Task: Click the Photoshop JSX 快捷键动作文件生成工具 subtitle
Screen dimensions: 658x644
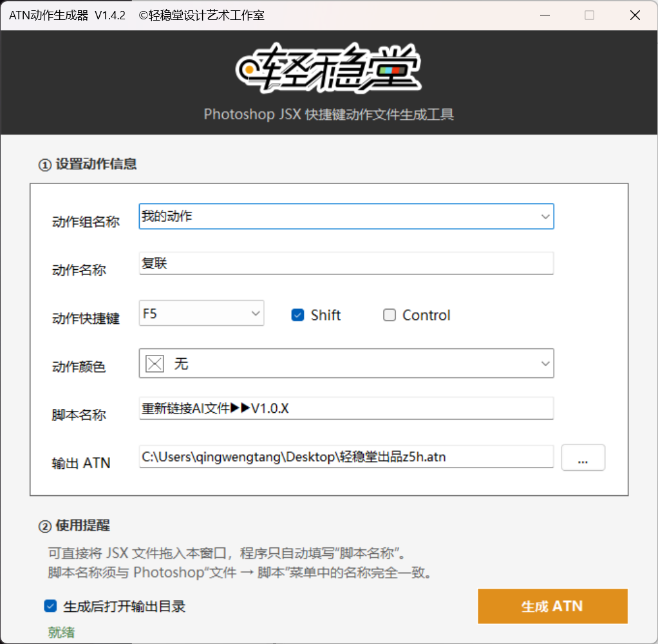Action: pyautogui.click(x=328, y=114)
